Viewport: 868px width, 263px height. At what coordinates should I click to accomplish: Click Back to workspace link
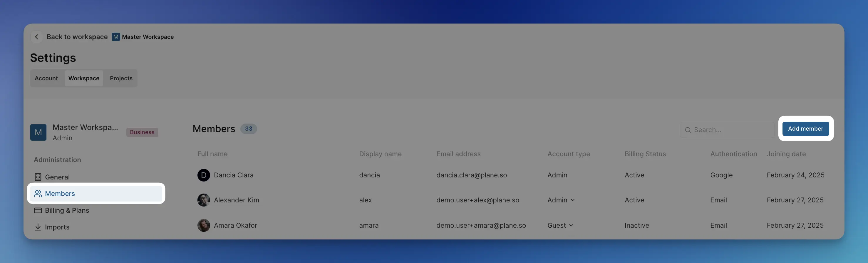coord(77,37)
